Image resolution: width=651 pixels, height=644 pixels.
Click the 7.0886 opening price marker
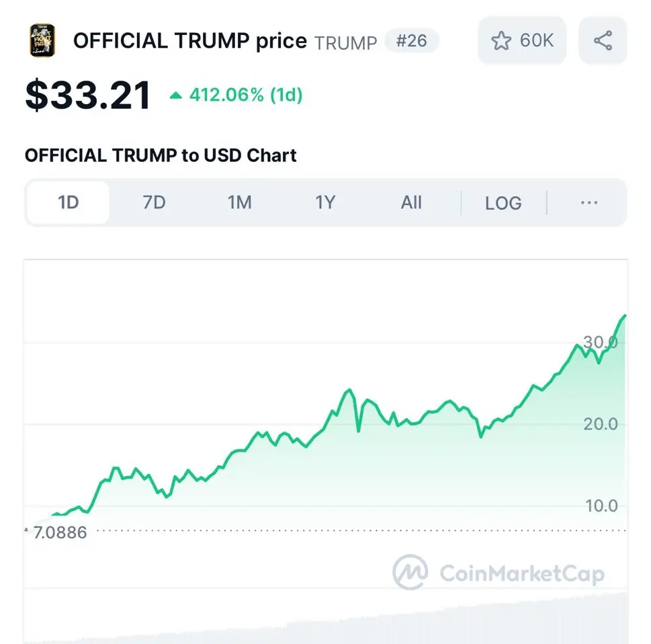coord(58,533)
